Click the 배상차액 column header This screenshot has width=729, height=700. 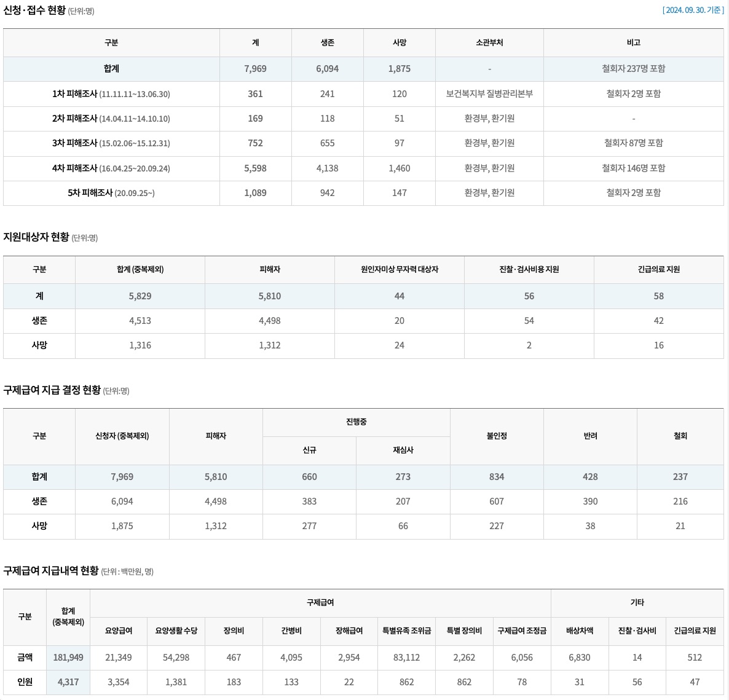click(x=579, y=631)
